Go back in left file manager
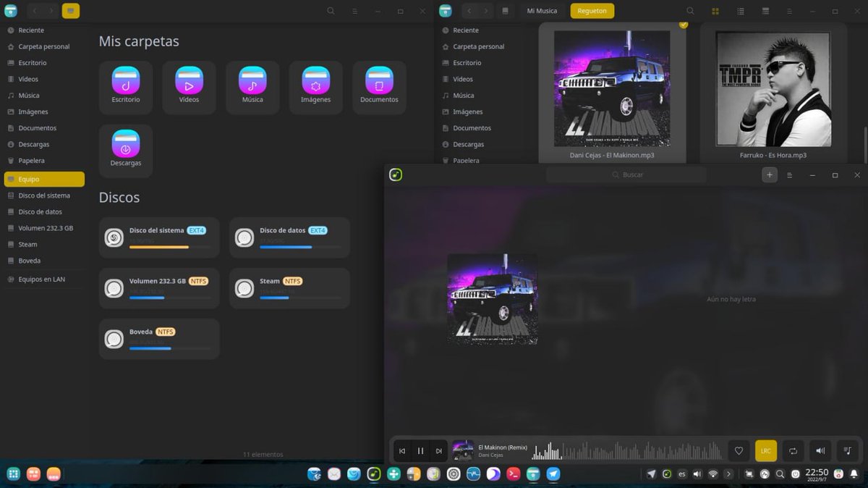 pyautogui.click(x=35, y=11)
